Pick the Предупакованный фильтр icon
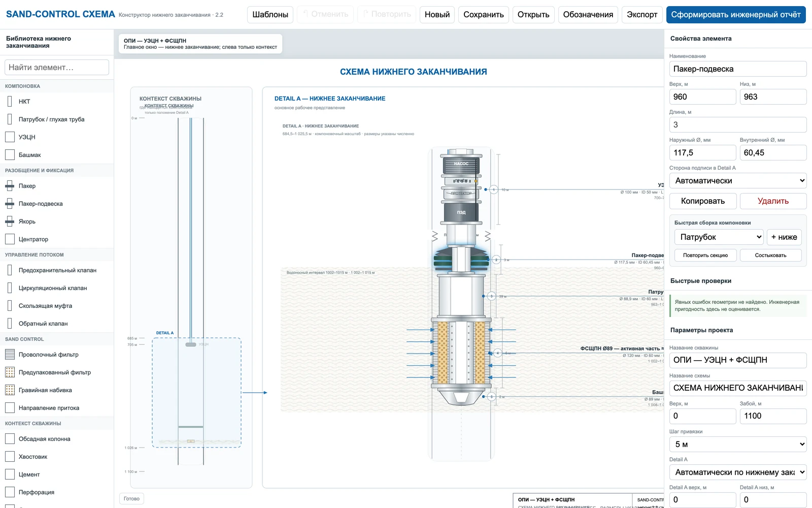 pyautogui.click(x=10, y=372)
